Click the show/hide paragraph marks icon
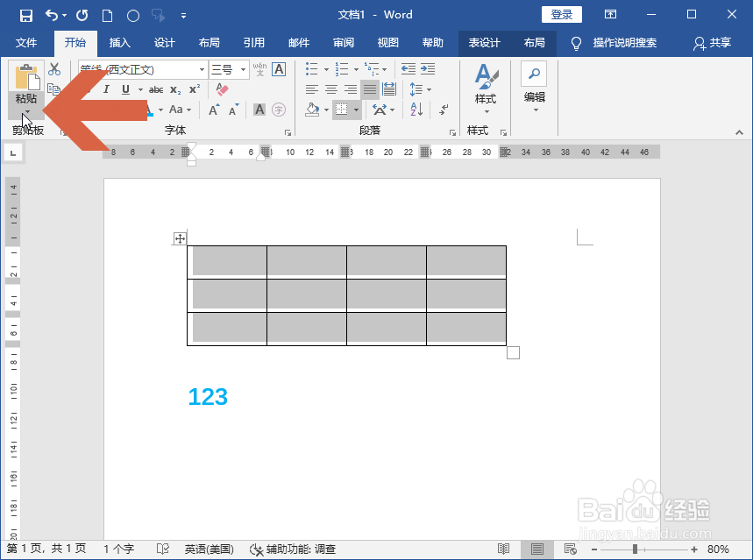The image size is (753, 560). (x=443, y=110)
